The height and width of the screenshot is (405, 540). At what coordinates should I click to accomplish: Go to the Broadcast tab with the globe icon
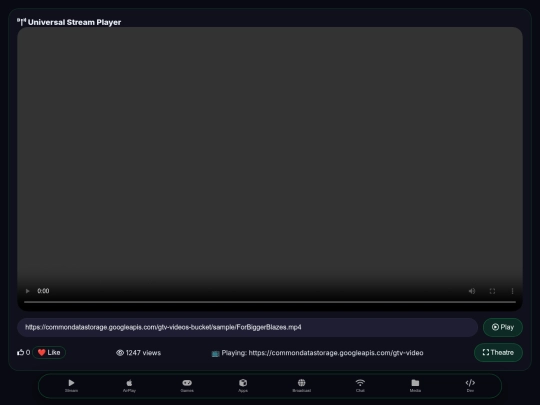301,385
